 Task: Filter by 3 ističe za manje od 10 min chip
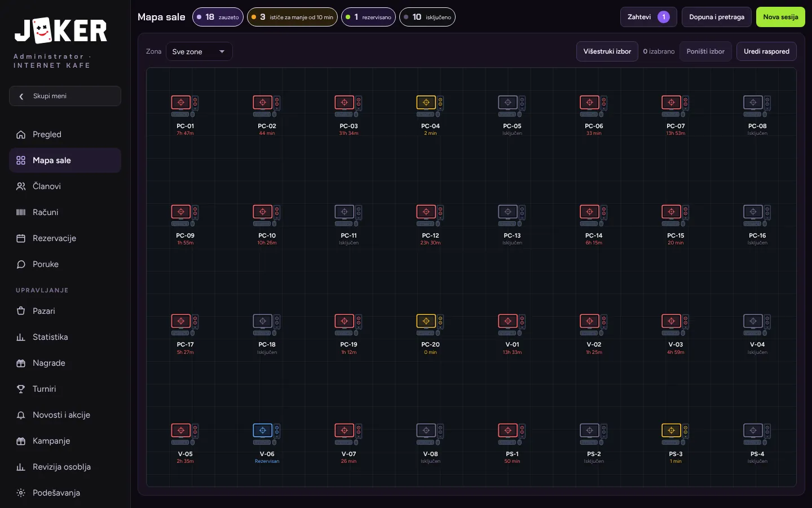coord(292,17)
